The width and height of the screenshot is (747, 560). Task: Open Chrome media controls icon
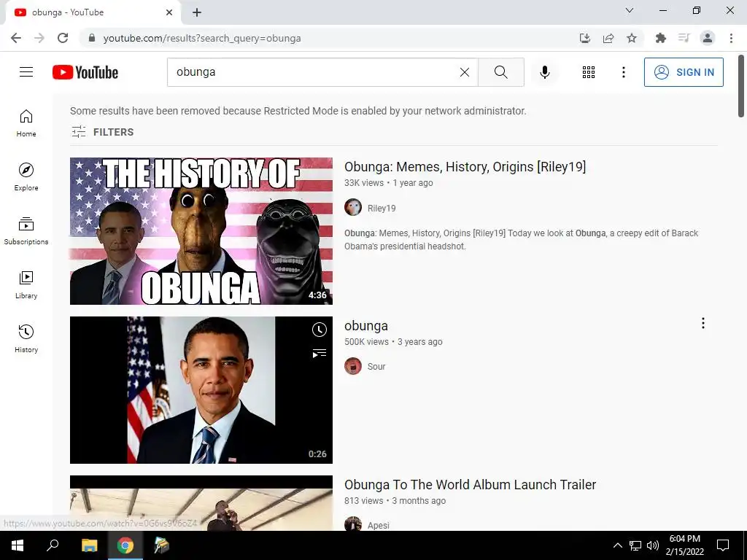click(684, 38)
